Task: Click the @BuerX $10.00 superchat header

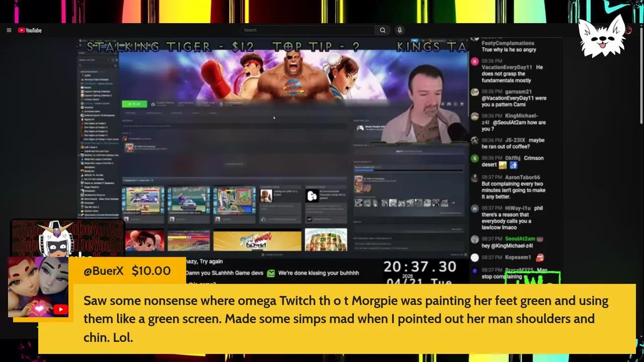Action: [127, 270]
